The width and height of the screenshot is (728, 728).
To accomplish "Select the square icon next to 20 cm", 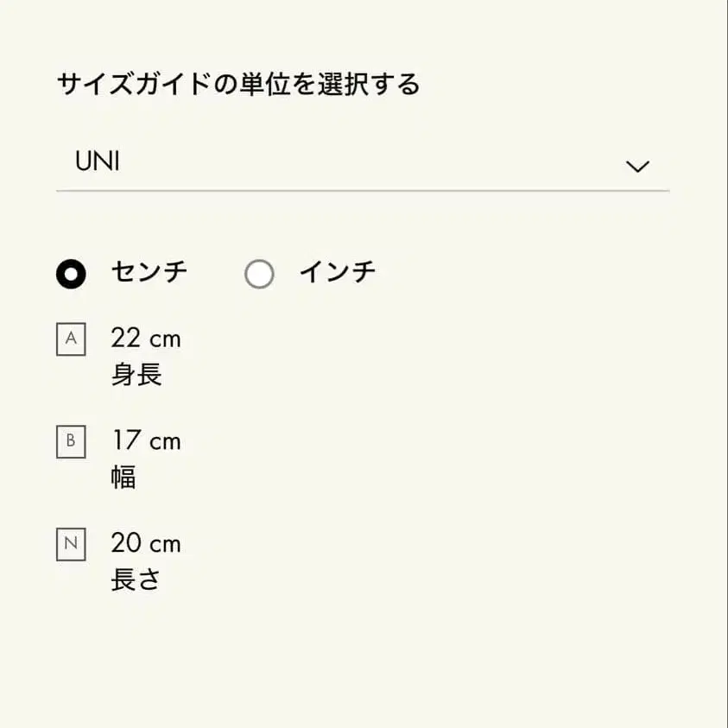I will tap(71, 544).
